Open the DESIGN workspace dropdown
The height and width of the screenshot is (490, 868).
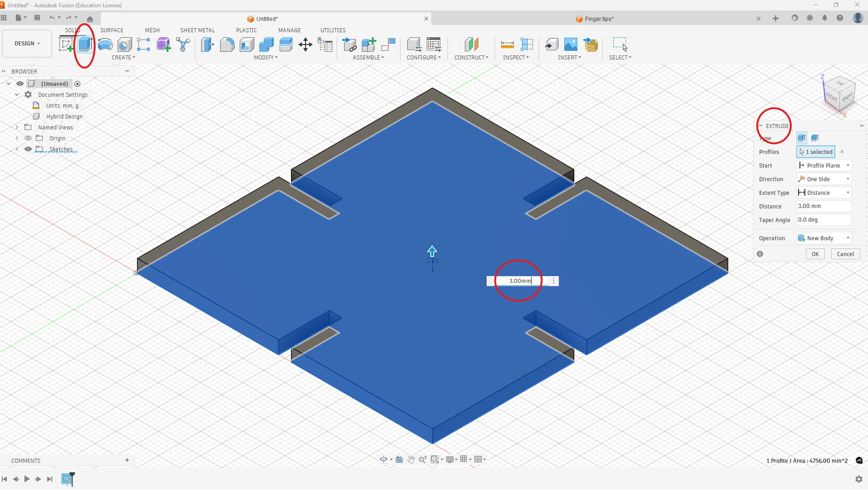click(x=27, y=44)
